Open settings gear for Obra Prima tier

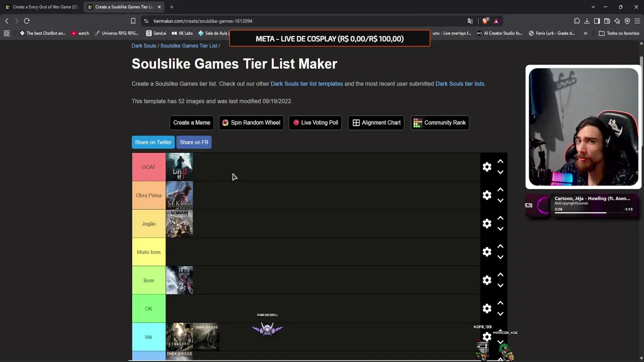[487, 195]
